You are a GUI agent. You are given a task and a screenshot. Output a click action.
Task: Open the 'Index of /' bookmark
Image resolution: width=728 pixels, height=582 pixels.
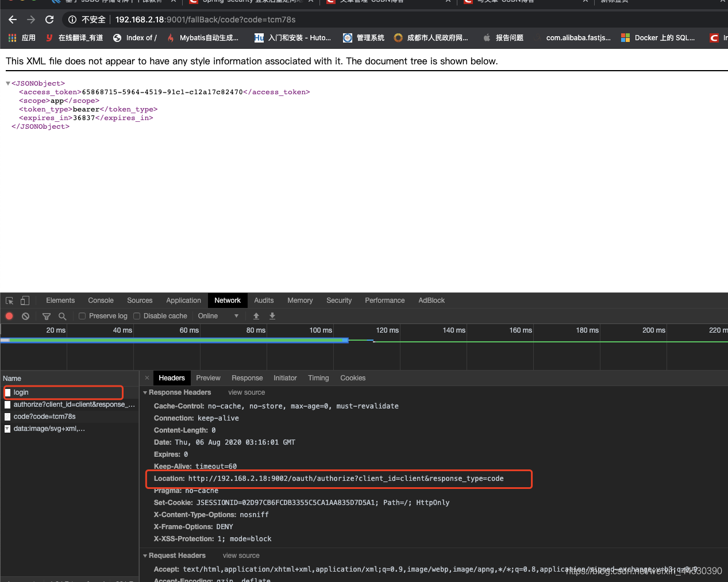coord(134,38)
